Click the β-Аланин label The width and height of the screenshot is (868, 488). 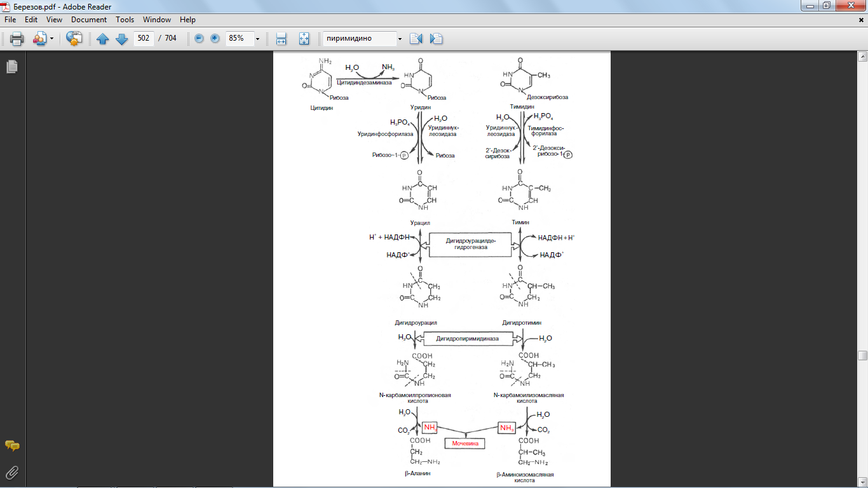point(417,473)
